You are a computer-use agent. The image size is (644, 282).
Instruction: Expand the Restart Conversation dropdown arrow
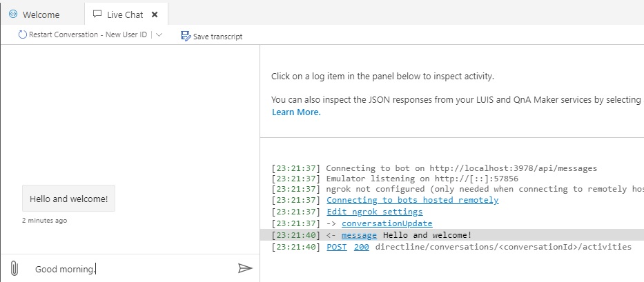(x=159, y=35)
